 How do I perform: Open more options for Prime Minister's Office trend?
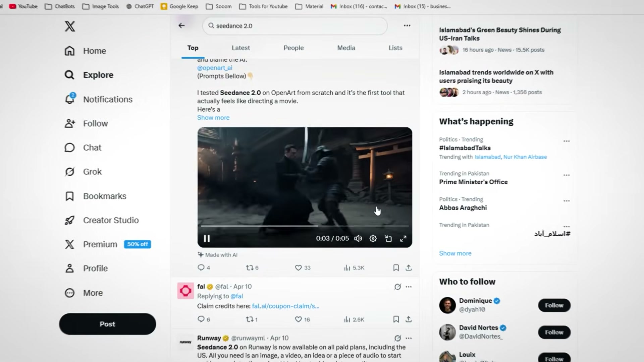[567, 175]
